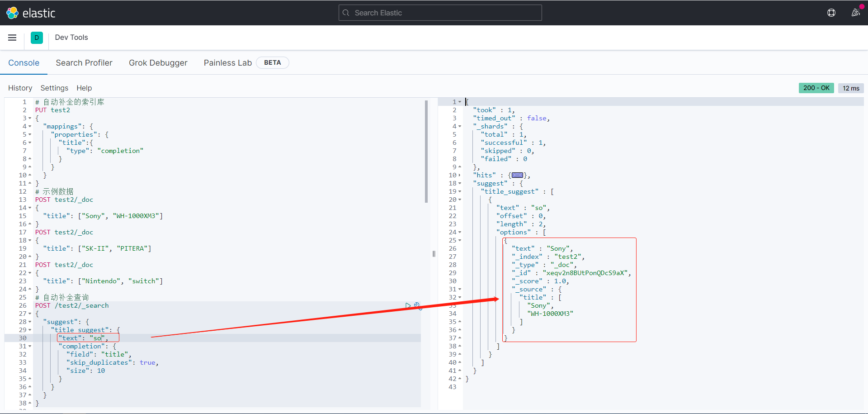The width and height of the screenshot is (868, 414).
Task: Click title line with Nintendo and switch
Action: click(x=103, y=281)
